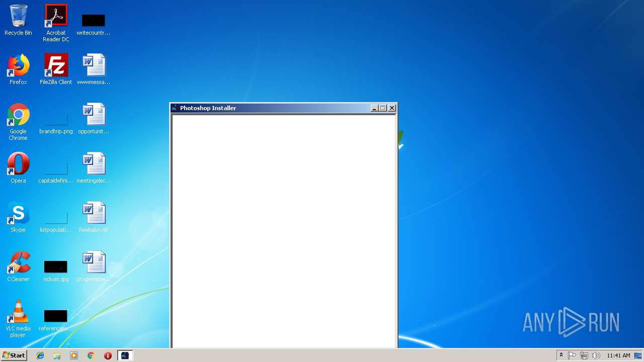Open Skype desktop shortcut
Screen dimensions: 644x362
coord(18,217)
